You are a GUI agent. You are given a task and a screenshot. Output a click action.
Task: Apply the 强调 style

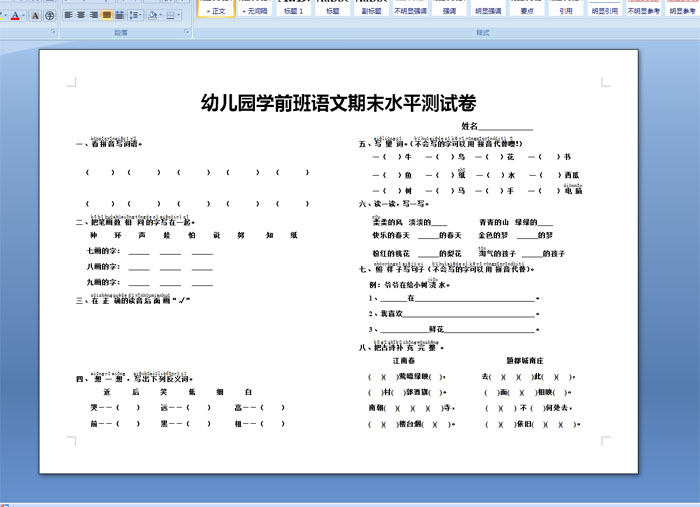pyautogui.click(x=449, y=8)
